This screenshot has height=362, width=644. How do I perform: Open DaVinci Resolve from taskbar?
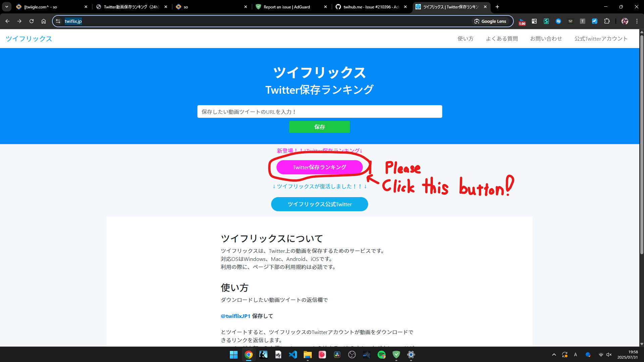coord(337,355)
